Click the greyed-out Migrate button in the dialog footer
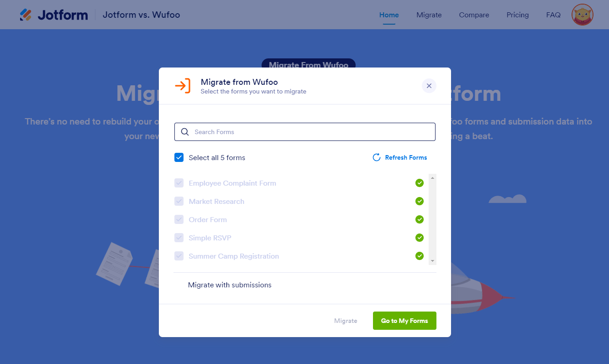This screenshot has height=364, width=609. (x=346, y=321)
